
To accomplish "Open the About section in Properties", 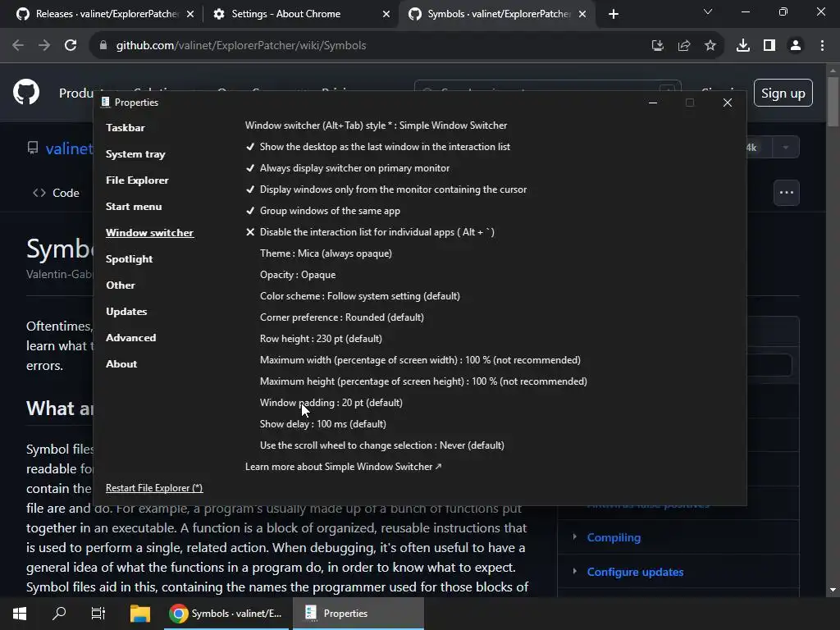I will pos(121,363).
